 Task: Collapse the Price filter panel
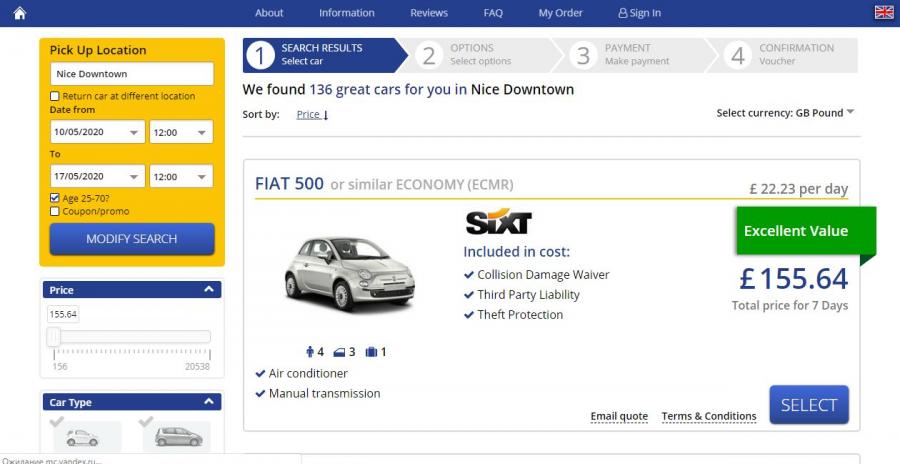point(208,289)
